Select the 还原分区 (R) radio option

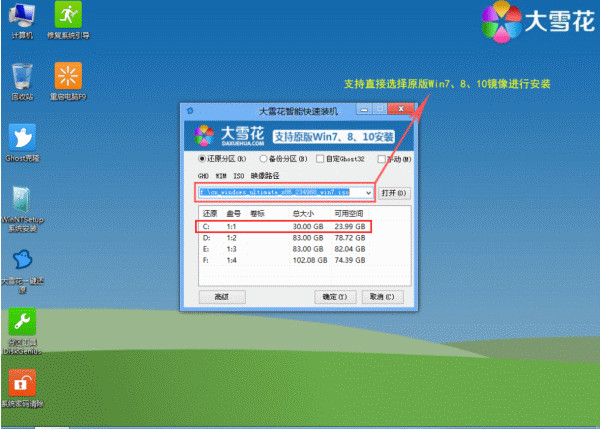click(222, 159)
